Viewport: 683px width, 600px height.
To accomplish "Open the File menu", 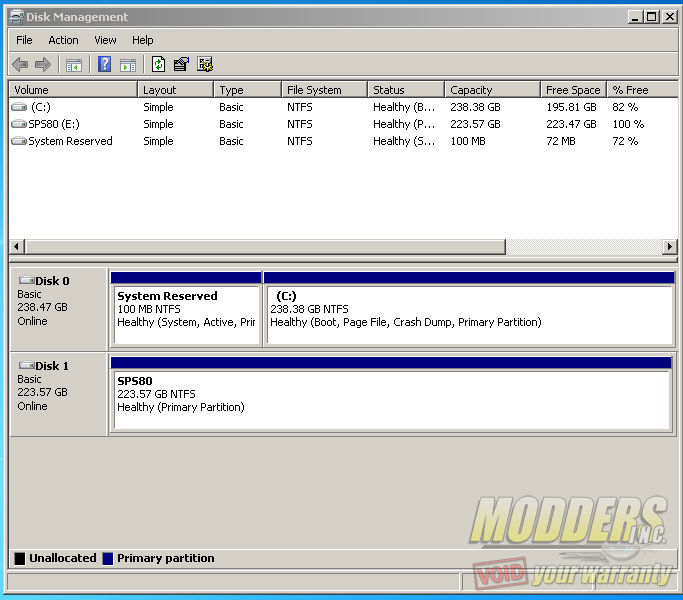I will coord(24,40).
